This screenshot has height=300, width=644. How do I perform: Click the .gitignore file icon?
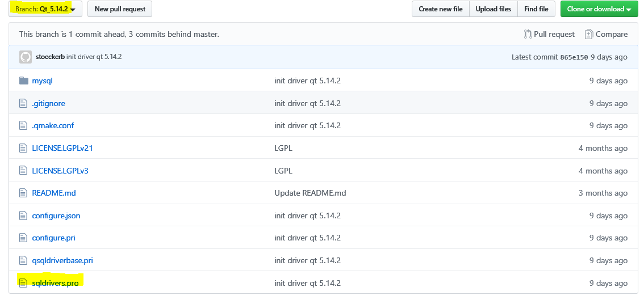(23, 103)
